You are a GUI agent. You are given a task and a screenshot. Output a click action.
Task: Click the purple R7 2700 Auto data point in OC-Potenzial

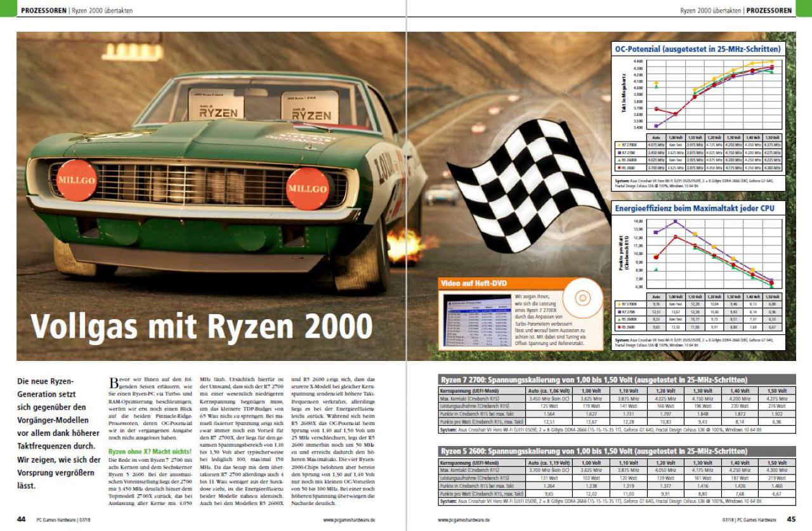(x=657, y=126)
